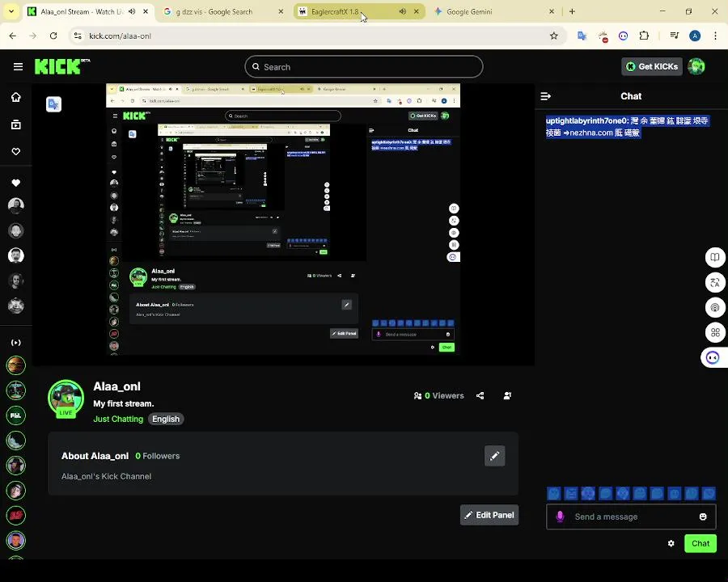Mute the Alaa_onl Stream tab
This screenshot has height=582, width=728.
(x=132, y=11)
